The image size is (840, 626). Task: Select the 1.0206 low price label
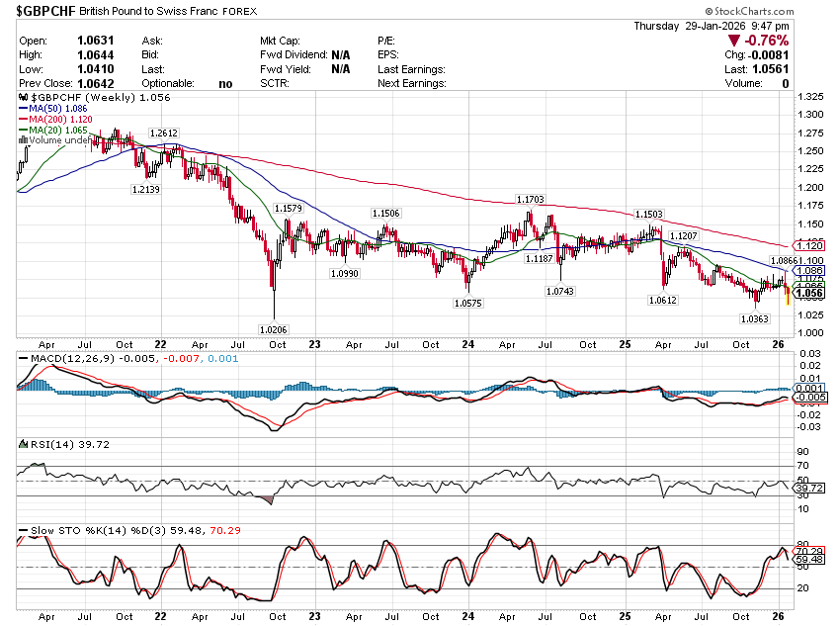pos(273,329)
